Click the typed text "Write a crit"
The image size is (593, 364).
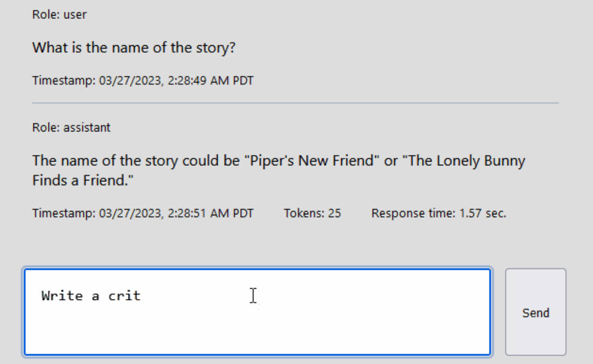click(90, 296)
